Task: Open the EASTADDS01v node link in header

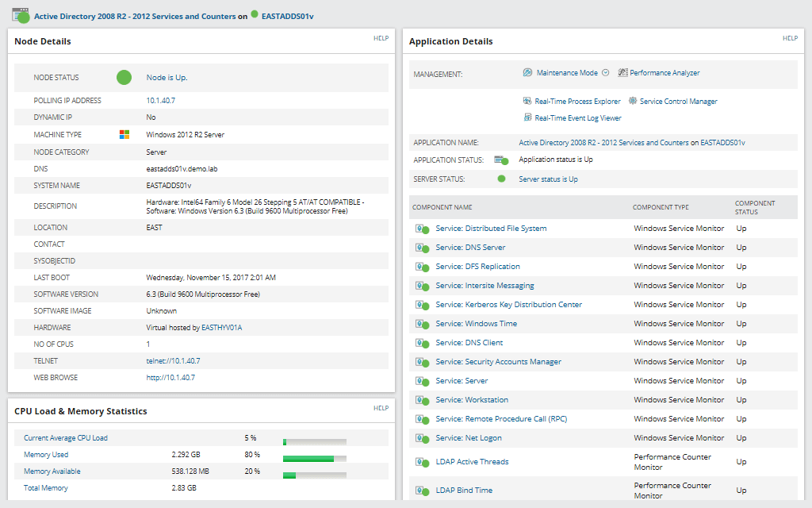Action: (292, 16)
